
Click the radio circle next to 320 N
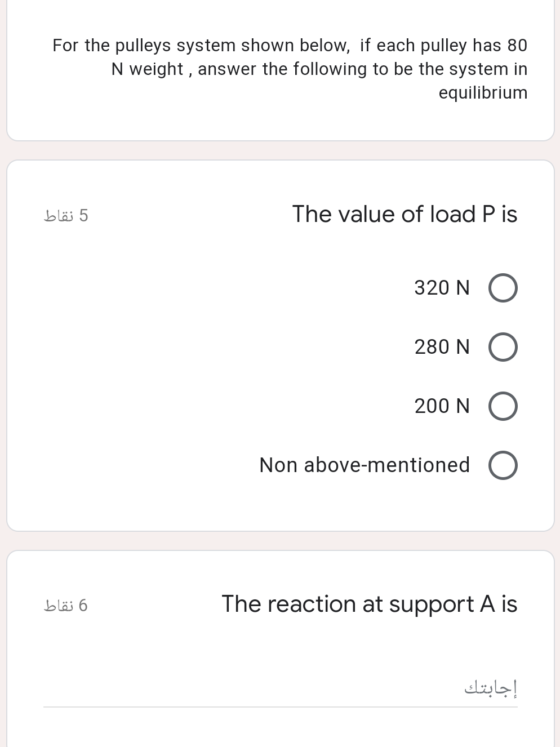click(x=503, y=288)
